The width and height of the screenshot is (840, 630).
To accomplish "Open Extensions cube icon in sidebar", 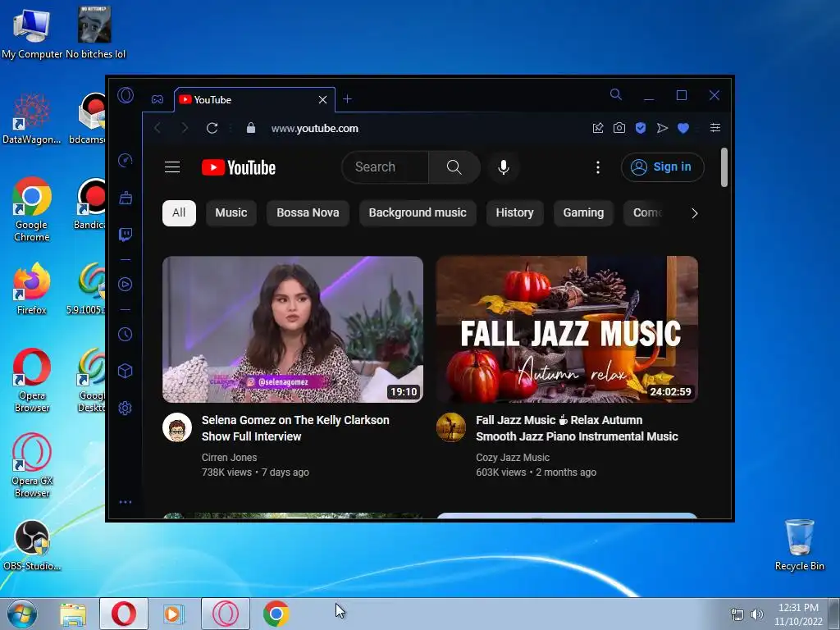I will tap(125, 372).
